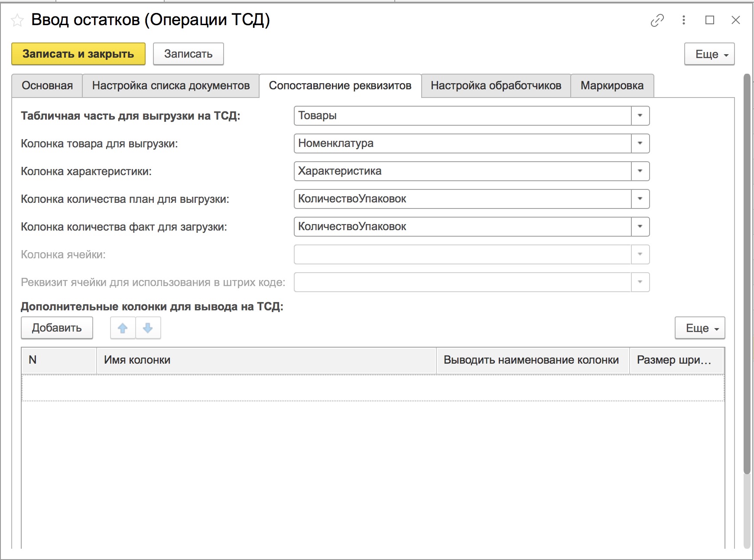The width and height of the screenshot is (754, 560).
Task: Add window to favorites with star icon
Action: pos(17,20)
